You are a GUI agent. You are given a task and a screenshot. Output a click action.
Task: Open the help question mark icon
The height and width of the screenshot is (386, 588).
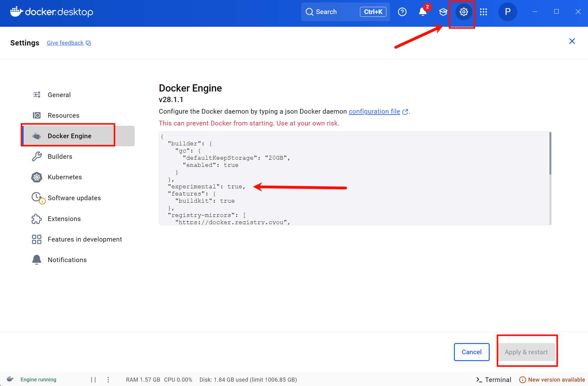click(x=402, y=12)
